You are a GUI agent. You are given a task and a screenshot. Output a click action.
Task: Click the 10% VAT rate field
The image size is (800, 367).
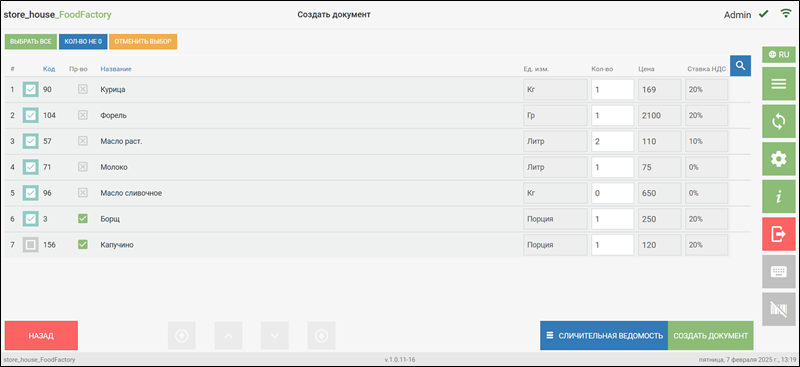(x=707, y=141)
